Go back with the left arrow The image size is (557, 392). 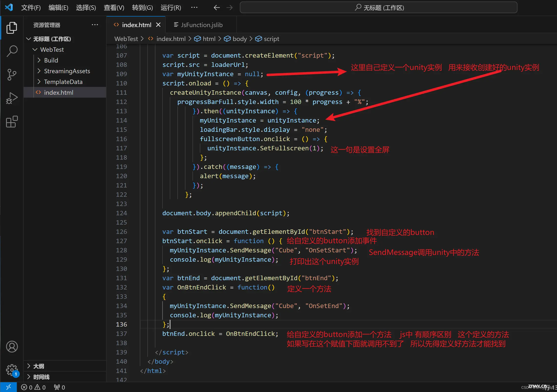point(217,8)
